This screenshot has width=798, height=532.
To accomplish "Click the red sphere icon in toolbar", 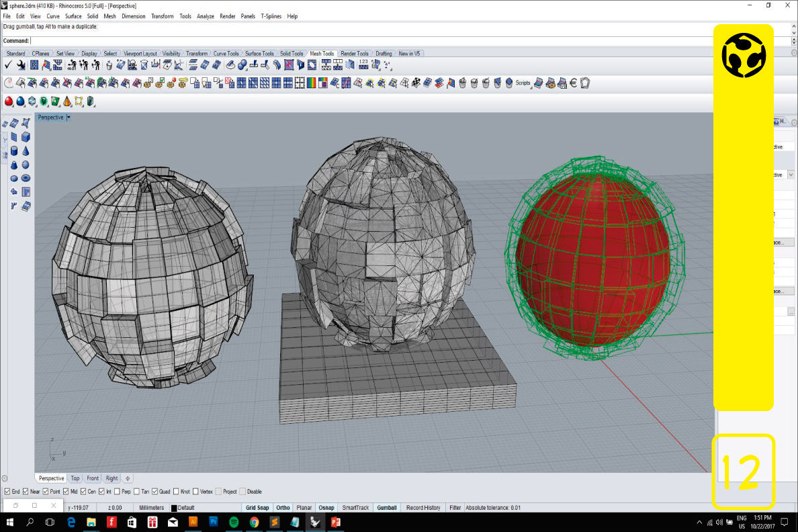I will click(x=9, y=101).
